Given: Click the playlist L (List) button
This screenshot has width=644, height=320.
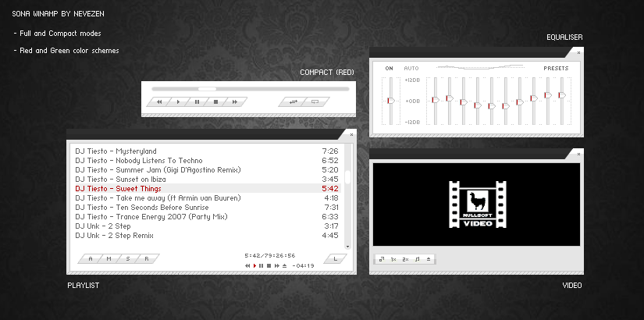Looking at the screenshot, I should [x=335, y=259].
